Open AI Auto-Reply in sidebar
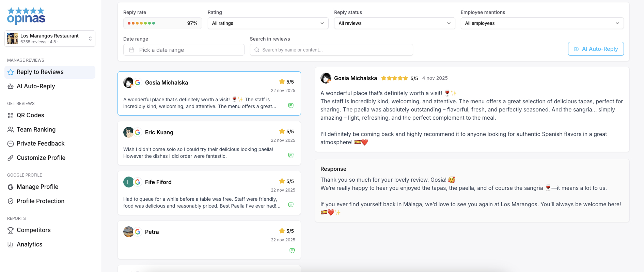Image resolution: width=644 pixels, height=272 pixels. click(50, 86)
